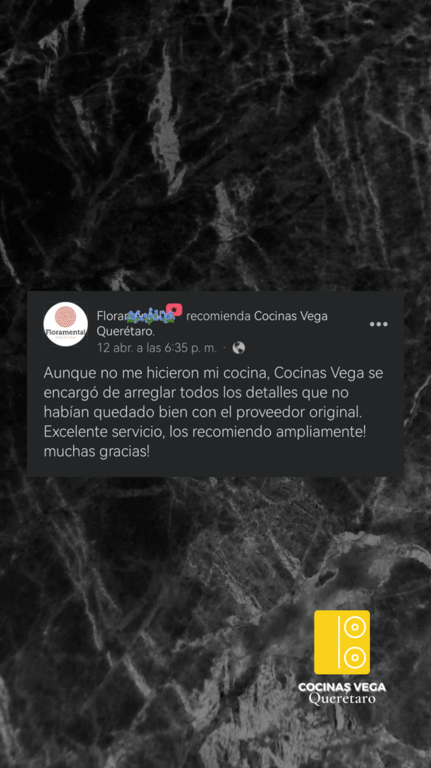431x768 pixels.
Task: Click the Querétaro script text below the wordmark
Action: click(x=342, y=698)
